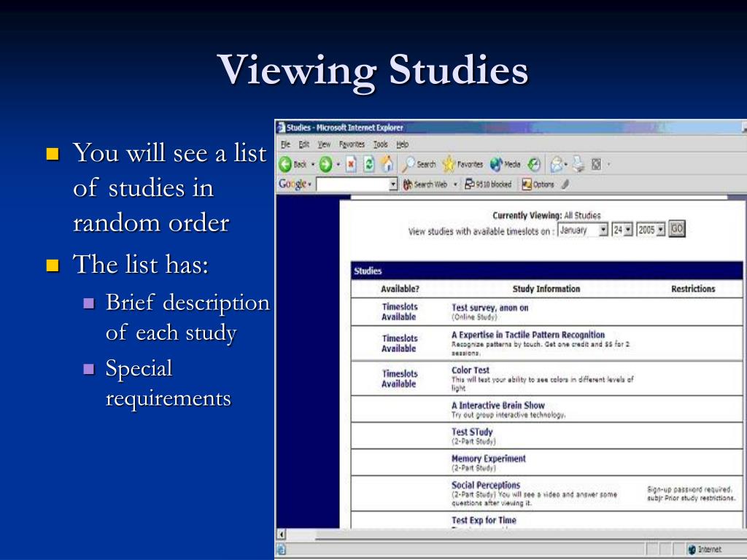Open the Google search box dropdown arrow

393,184
